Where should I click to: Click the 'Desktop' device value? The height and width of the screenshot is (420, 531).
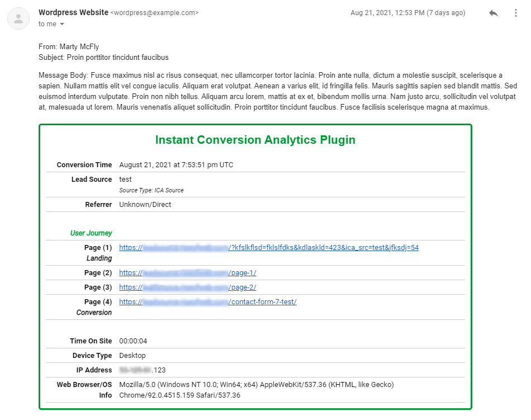click(132, 356)
